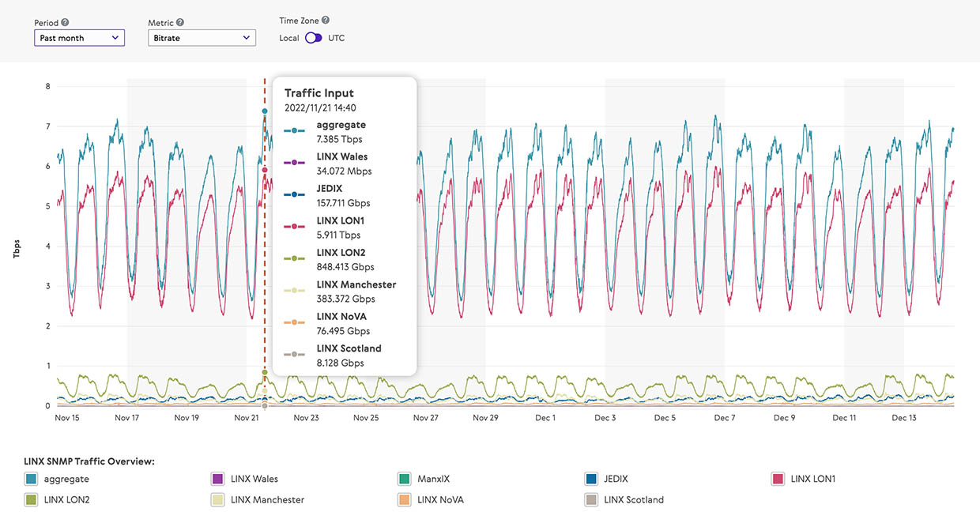The width and height of the screenshot is (980, 523).
Task: Click the LINX LON1 data point on the dashed marker line
Action: click(x=265, y=170)
